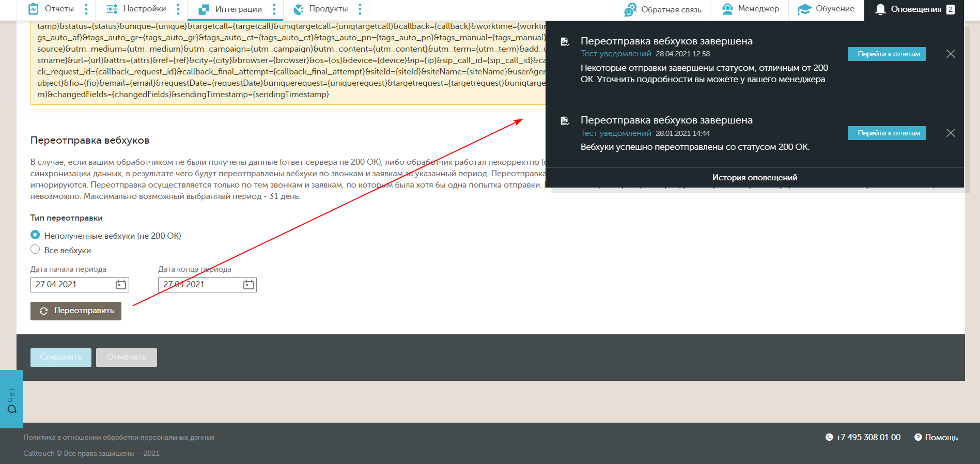Select Неполученные вебхуки (не 200 ОК) radio
Viewport: 980px width, 464px height.
(x=35, y=235)
